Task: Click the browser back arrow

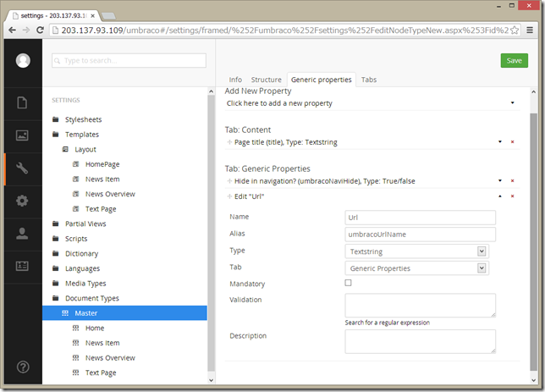Action: (x=12, y=30)
